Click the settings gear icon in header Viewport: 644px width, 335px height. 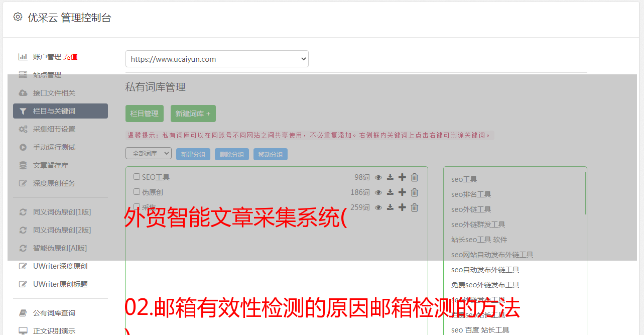click(18, 17)
